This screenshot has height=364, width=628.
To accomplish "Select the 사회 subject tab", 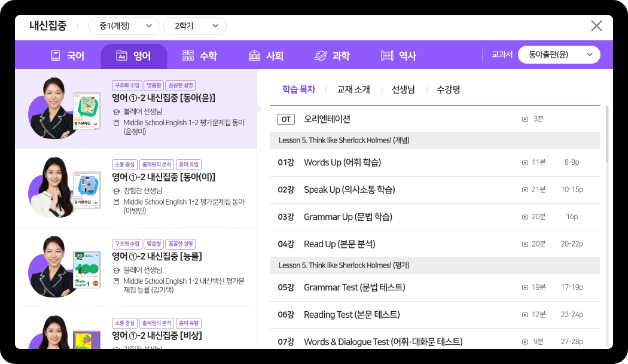I will (266, 56).
